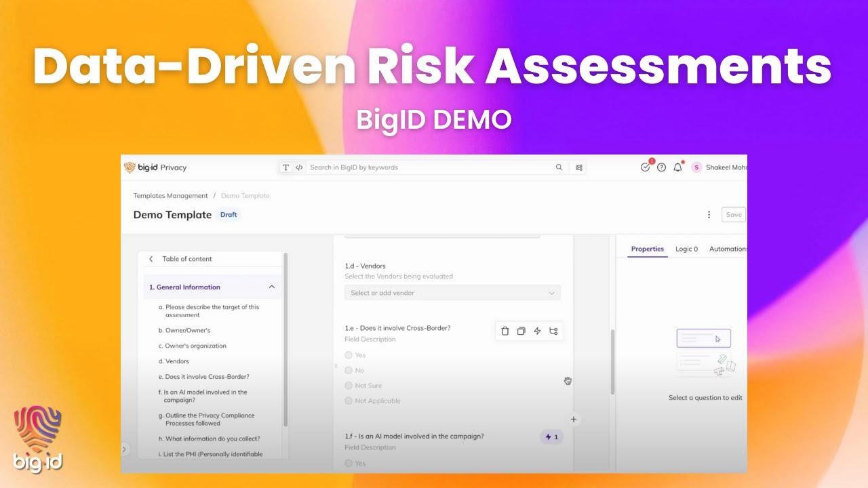Open the Logic 0 tab

(686, 249)
